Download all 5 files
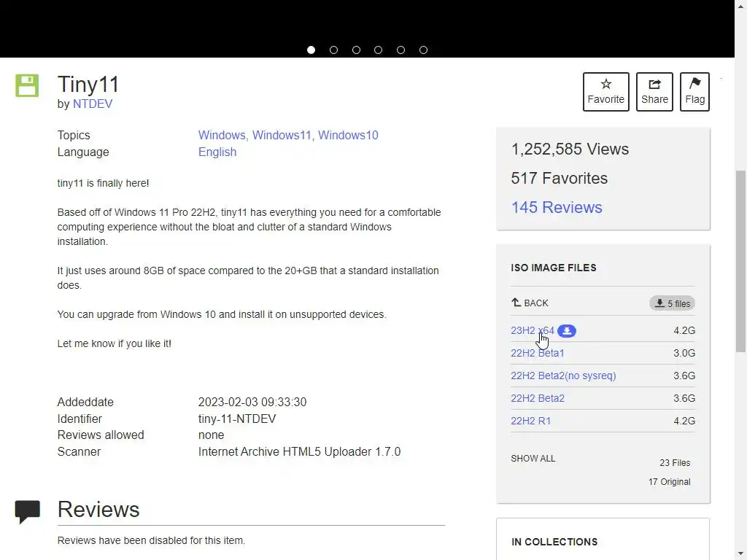The height and width of the screenshot is (560, 747). 672,303
